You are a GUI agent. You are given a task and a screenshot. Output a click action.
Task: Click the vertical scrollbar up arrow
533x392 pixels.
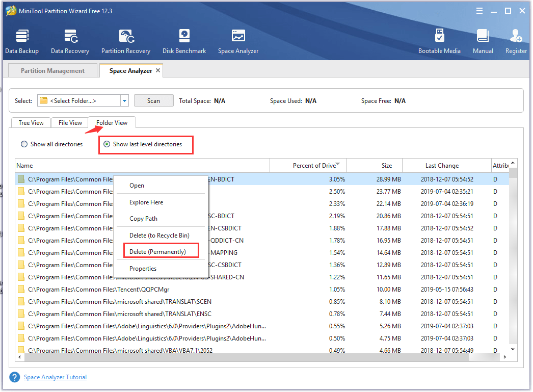[513, 163]
